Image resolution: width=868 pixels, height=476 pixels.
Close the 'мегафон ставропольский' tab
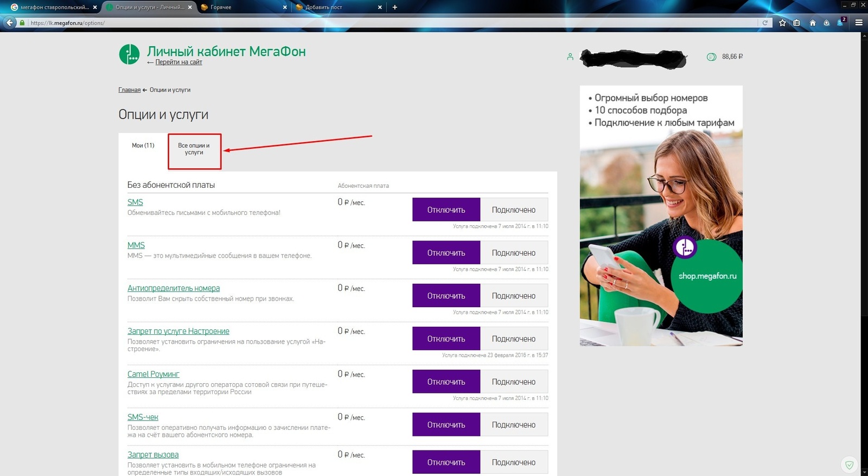click(95, 8)
